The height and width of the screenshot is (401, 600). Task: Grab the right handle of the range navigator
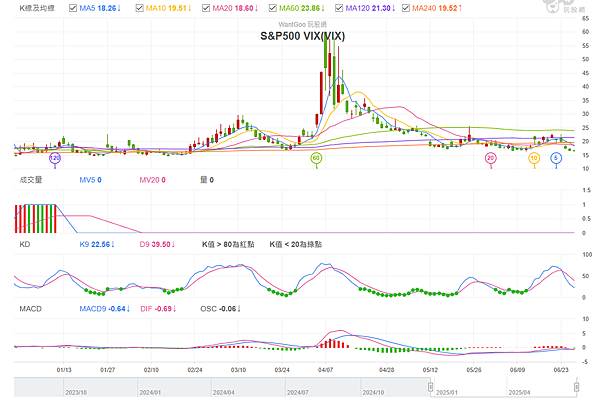[x=576, y=387]
